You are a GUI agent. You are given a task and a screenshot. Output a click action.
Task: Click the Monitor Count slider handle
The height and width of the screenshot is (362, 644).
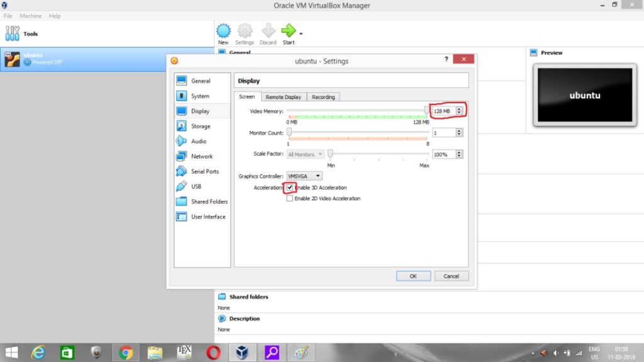click(289, 132)
